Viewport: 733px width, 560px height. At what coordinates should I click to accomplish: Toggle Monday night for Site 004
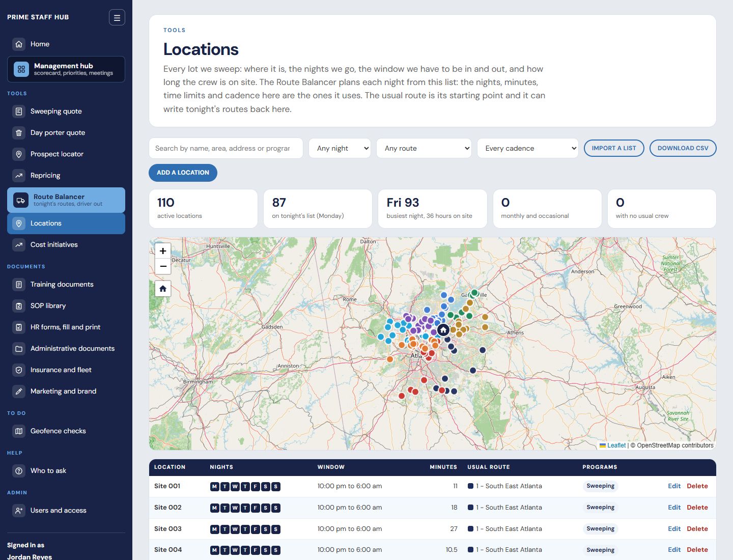coord(215,550)
